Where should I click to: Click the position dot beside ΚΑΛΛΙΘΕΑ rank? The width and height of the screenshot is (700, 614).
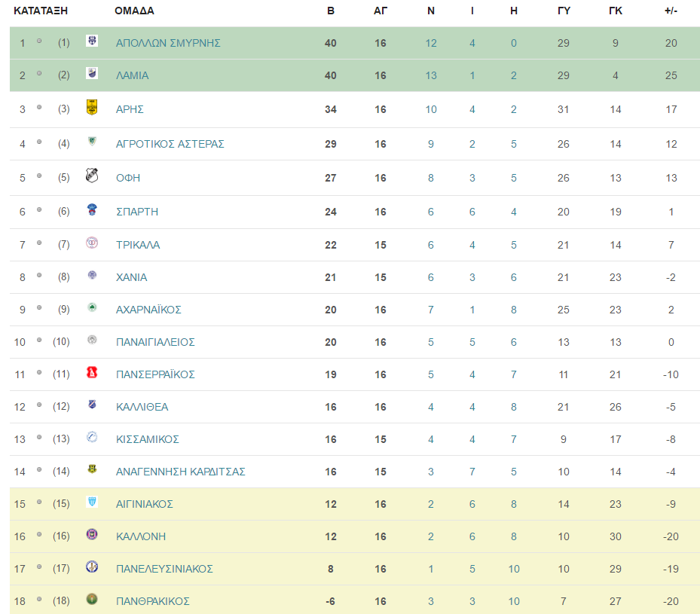(39, 405)
